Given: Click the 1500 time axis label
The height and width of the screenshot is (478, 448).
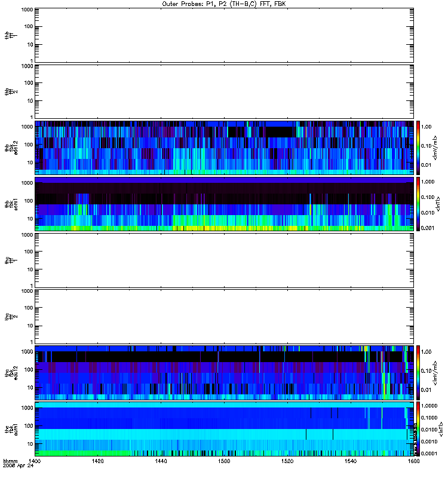Looking at the screenshot, I should [x=224, y=461].
